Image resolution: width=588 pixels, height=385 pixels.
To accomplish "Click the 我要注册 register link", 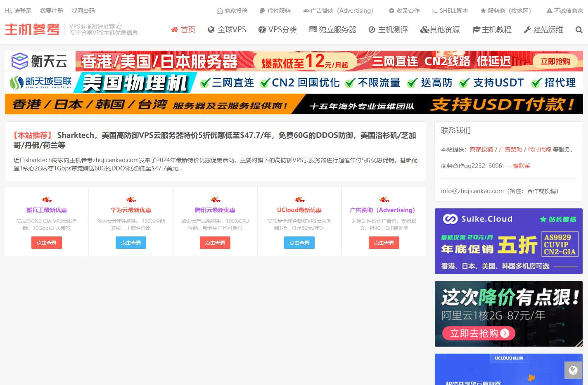I will [52, 11].
